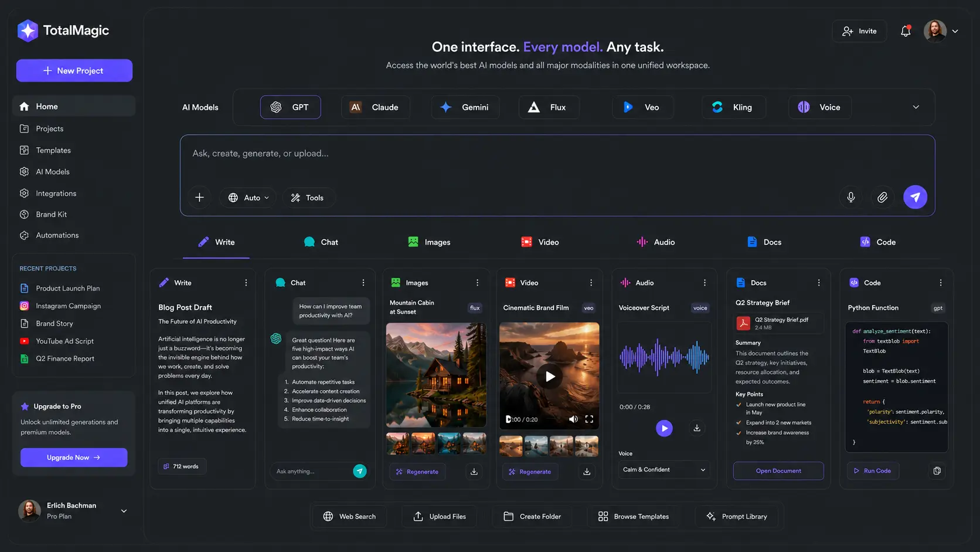Screen dimensions: 980x552
Task: Open the Calm & Confident voice dropdown
Action: 664,470
